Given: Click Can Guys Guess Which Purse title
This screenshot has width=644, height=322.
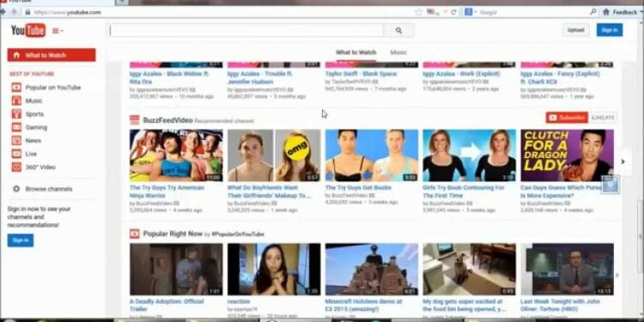Looking at the screenshot, I should (562, 191).
